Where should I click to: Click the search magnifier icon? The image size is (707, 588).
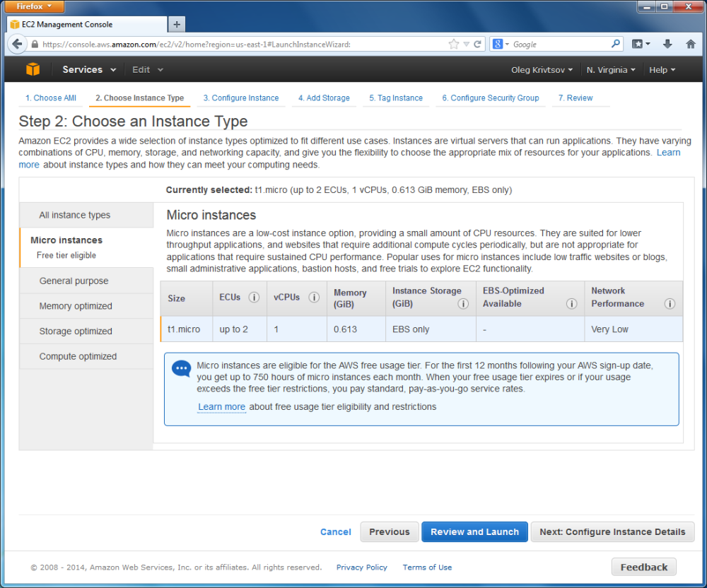616,44
